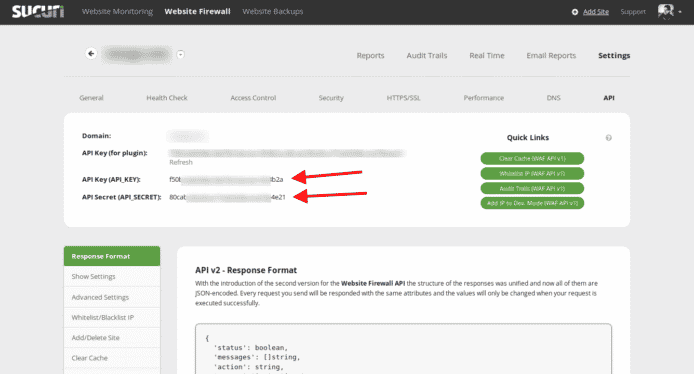694x374 pixels.
Task: Click the blurred site name at the top
Action: coord(136,54)
